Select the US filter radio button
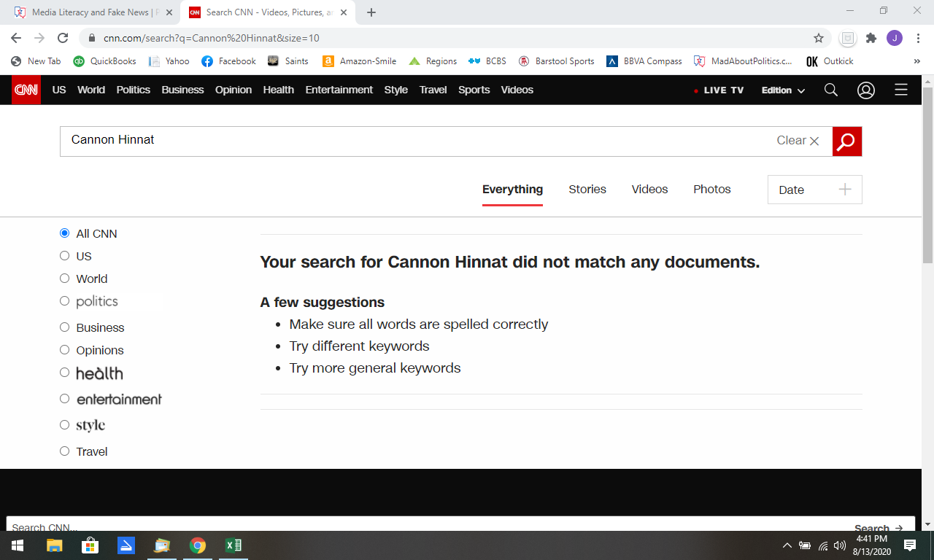This screenshot has height=560, width=934. tap(64, 256)
